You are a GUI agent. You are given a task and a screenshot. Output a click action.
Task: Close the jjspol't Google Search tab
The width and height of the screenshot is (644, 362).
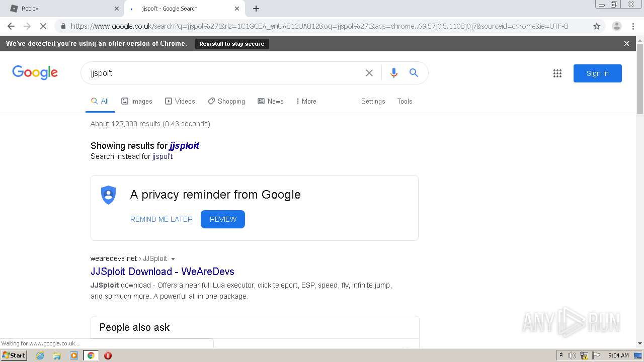pos(237,9)
